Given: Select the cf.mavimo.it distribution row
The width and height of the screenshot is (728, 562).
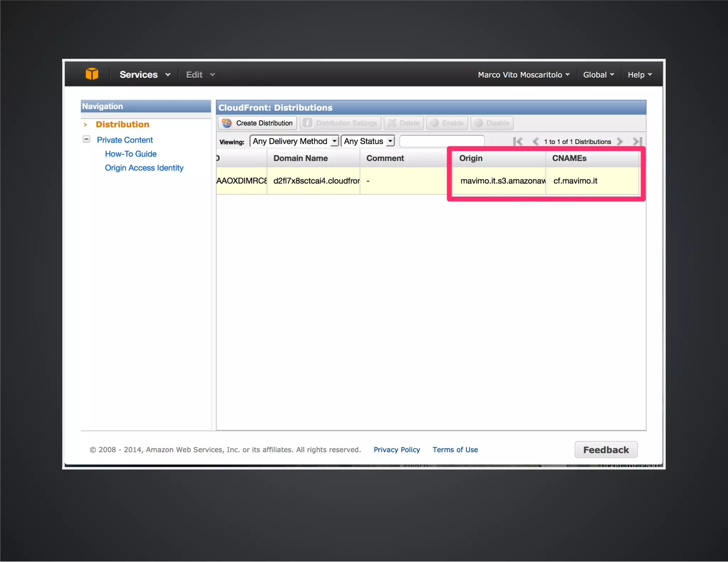Looking at the screenshot, I should pos(575,181).
